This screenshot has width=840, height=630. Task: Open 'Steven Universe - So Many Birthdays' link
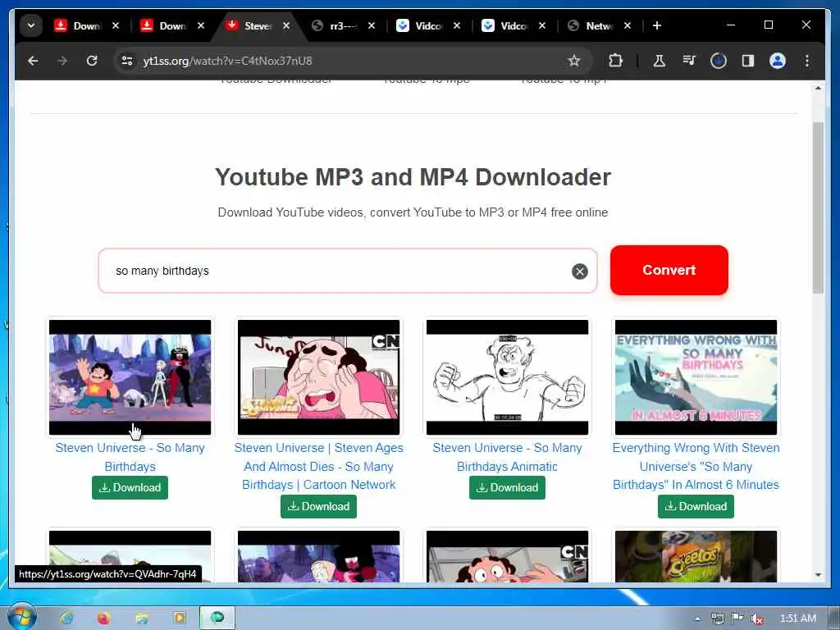pos(130,457)
